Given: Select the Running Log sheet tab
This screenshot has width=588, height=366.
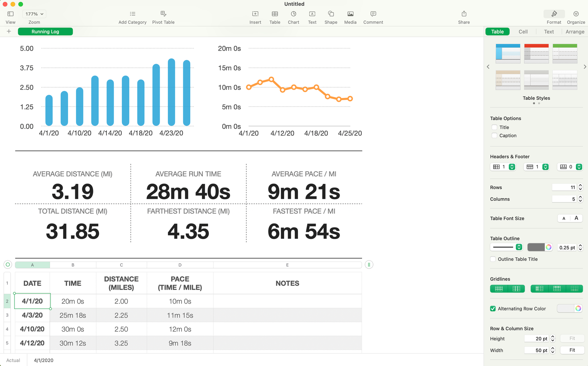Looking at the screenshot, I should 45,31.
